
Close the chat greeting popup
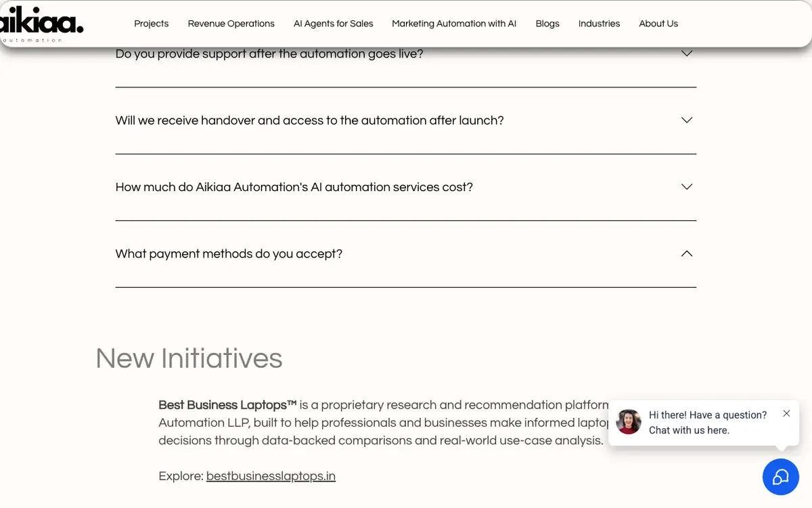[786, 413]
